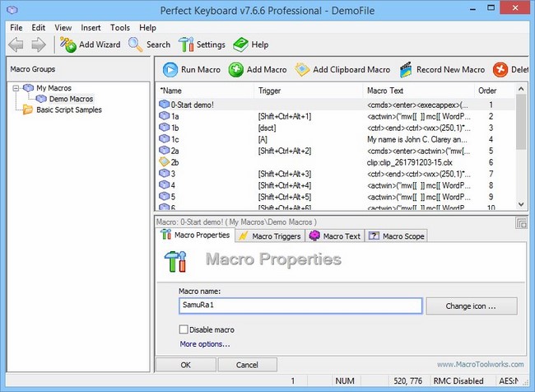Open Settings from the toolbar

point(187,44)
